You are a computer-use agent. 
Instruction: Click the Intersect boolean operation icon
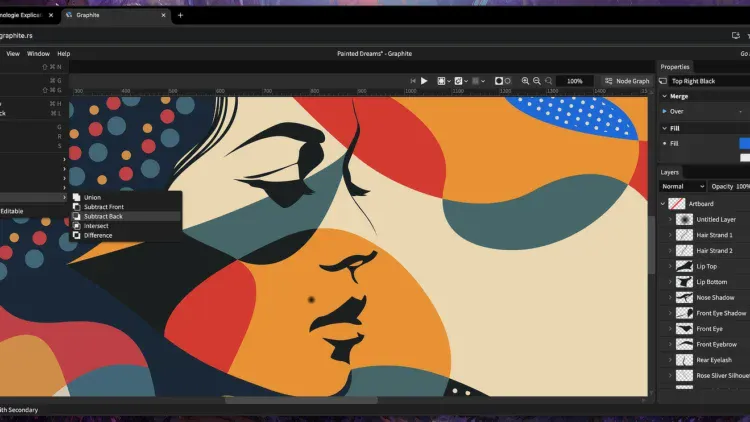point(76,226)
